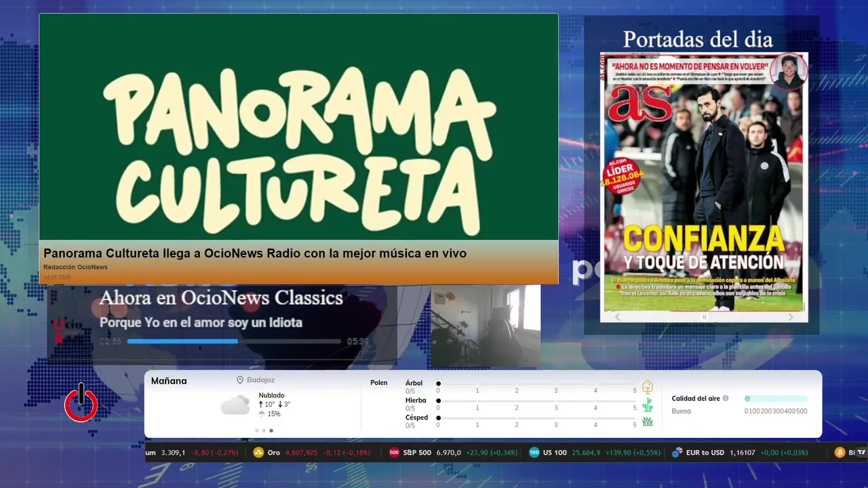
Task: Click the Césped pollen level slider
Action: click(x=536, y=418)
